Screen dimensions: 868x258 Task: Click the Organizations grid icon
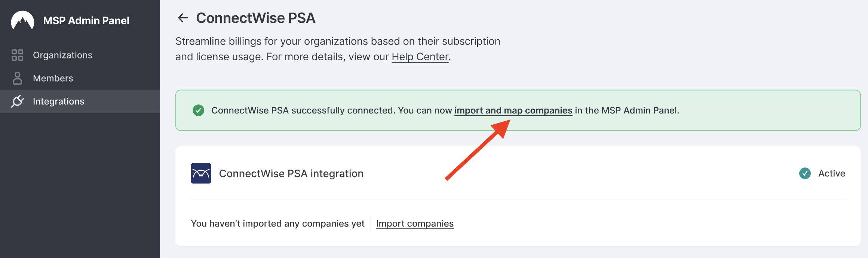(17, 55)
